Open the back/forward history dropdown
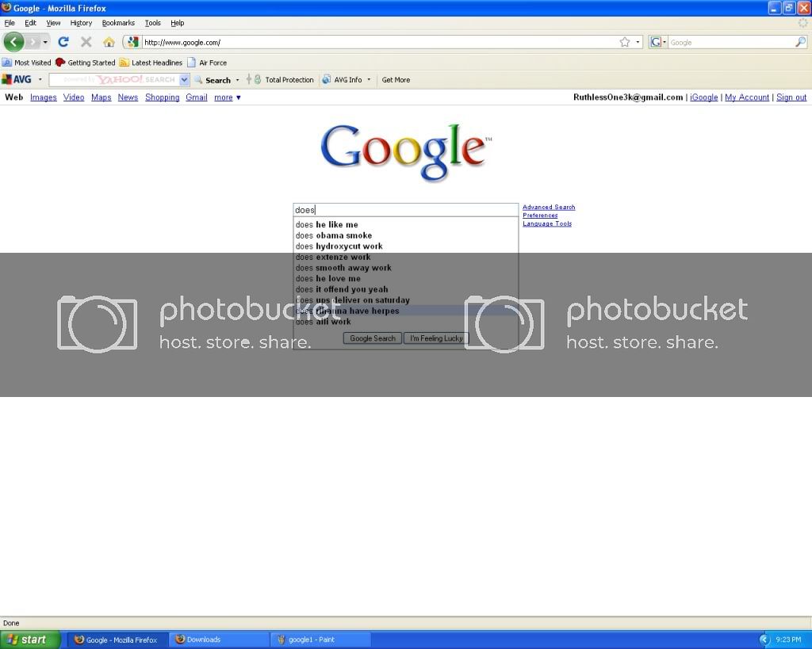 point(45,42)
